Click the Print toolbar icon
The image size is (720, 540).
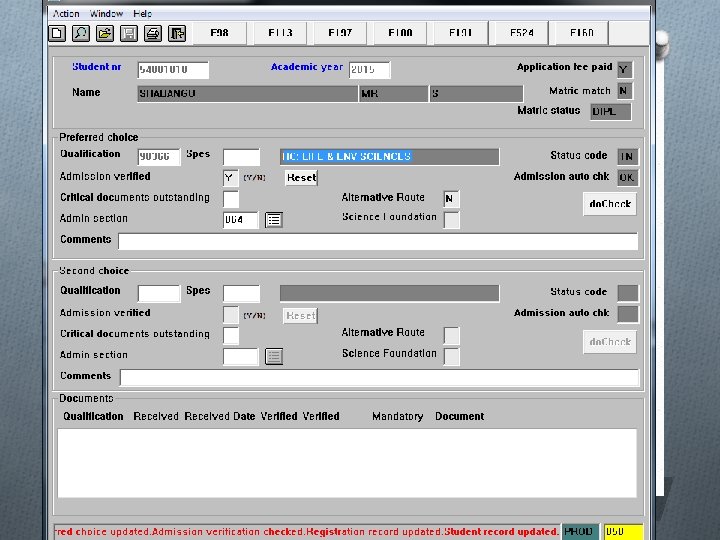click(153, 34)
